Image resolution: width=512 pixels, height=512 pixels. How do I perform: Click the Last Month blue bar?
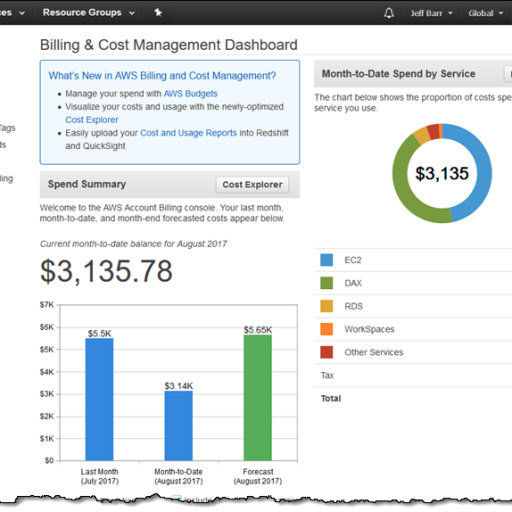point(99,399)
